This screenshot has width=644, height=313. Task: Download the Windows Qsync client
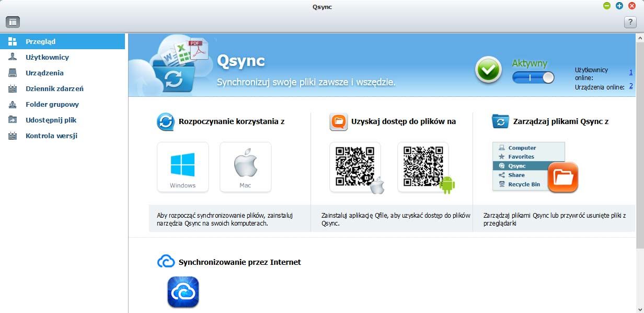tap(183, 167)
